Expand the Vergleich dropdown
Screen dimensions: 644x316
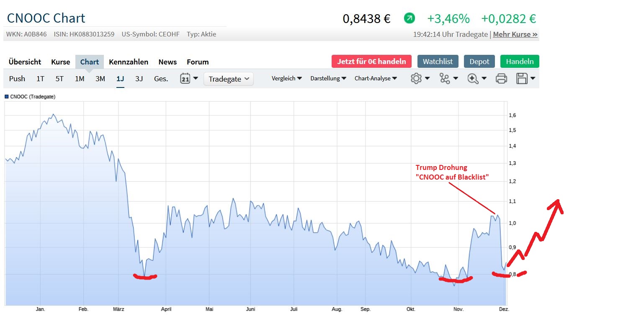[286, 78]
